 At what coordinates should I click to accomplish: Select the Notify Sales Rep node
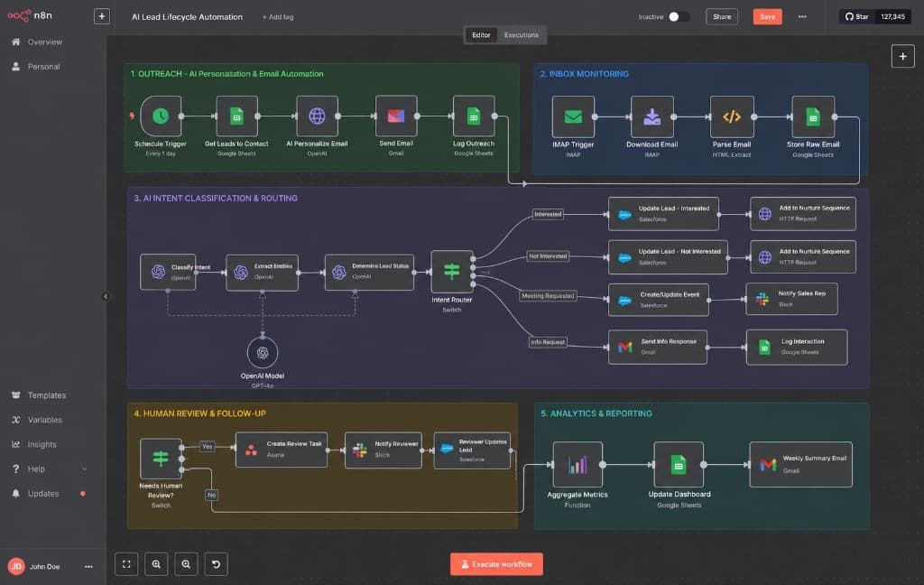point(791,299)
